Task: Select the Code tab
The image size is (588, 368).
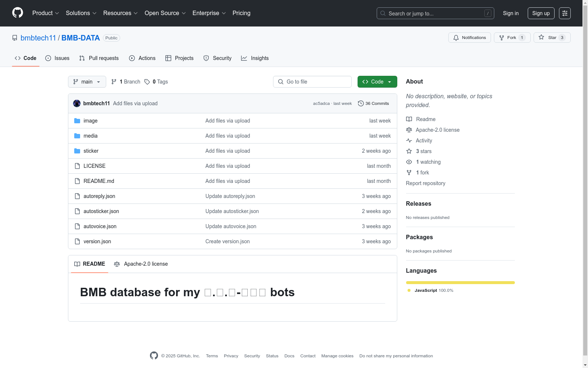Action: pyautogui.click(x=26, y=58)
